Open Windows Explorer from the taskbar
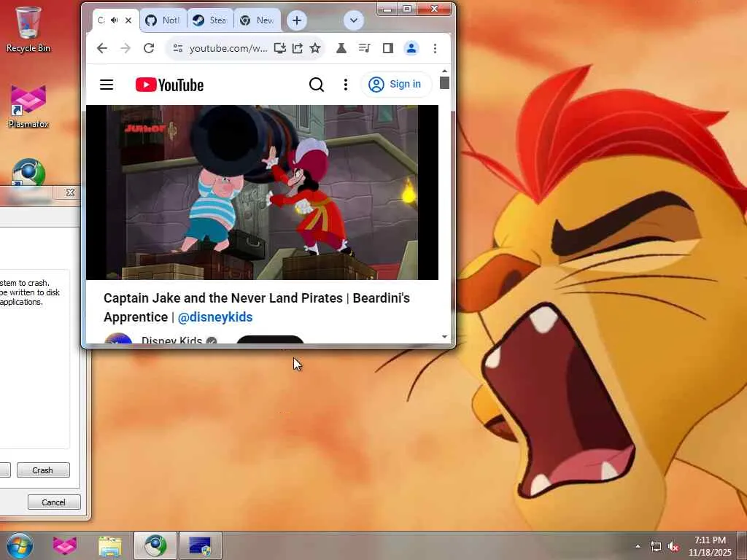Viewport: 747px width, 560px height. pyautogui.click(x=110, y=545)
